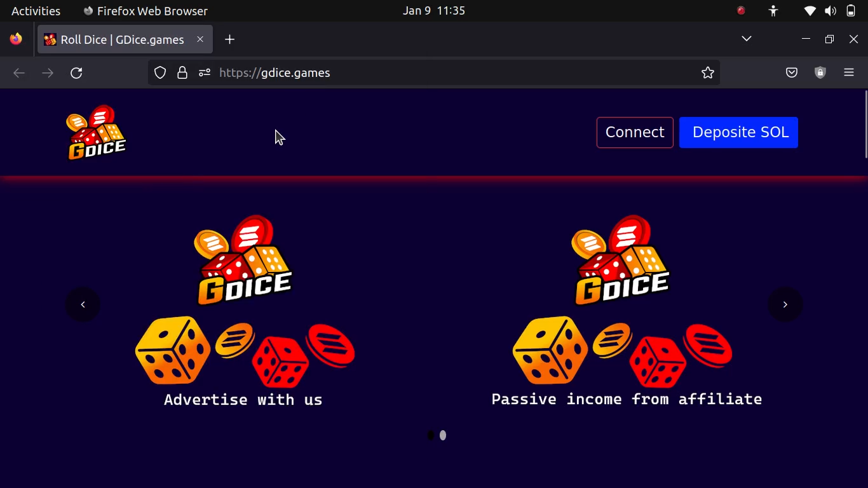Screen dimensions: 868x488
Task: Advance to the next carousel slide
Action: coord(785,304)
